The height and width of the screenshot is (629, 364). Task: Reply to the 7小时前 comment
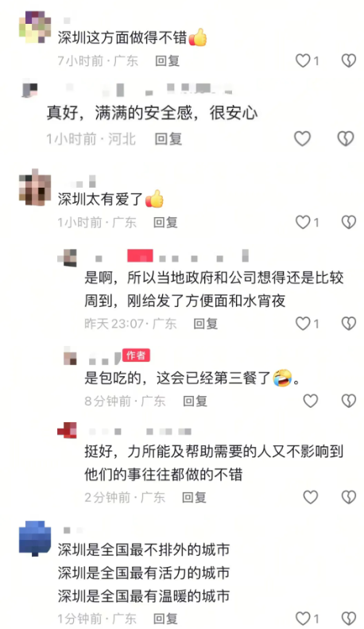(167, 61)
